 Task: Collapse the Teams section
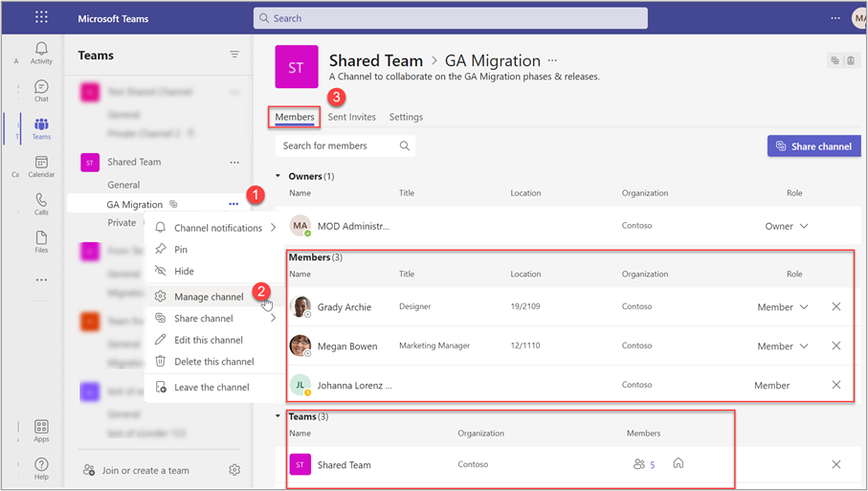coord(278,416)
